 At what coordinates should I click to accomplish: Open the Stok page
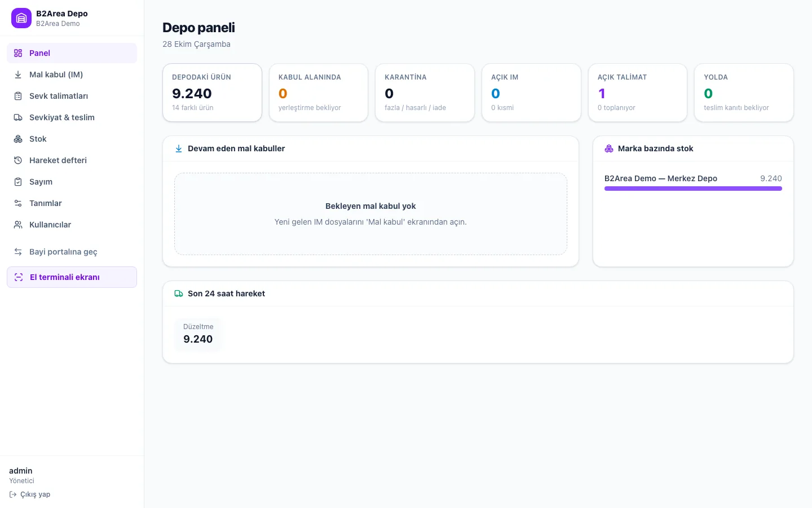click(72, 139)
